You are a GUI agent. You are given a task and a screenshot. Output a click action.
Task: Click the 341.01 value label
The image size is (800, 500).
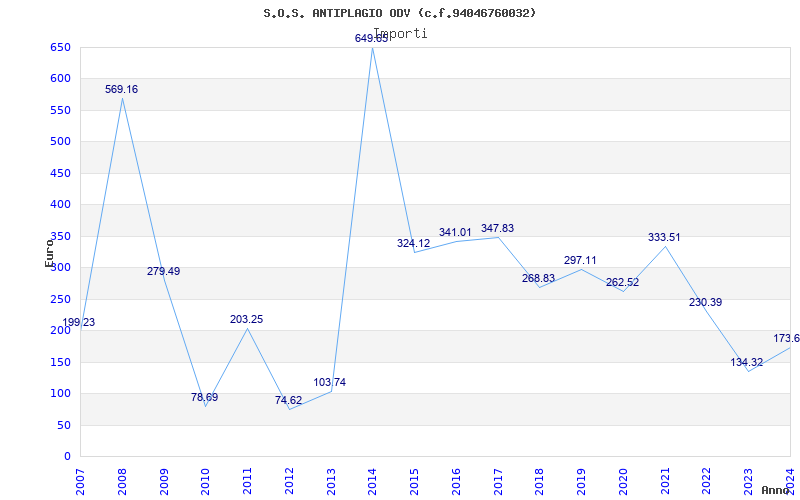[x=455, y=233]
